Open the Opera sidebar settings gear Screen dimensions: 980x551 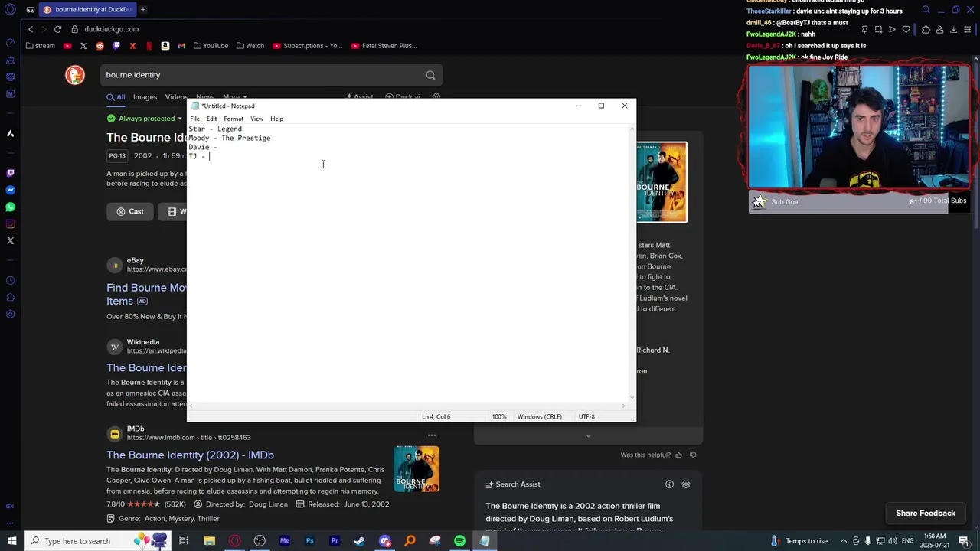coord(10,315)
